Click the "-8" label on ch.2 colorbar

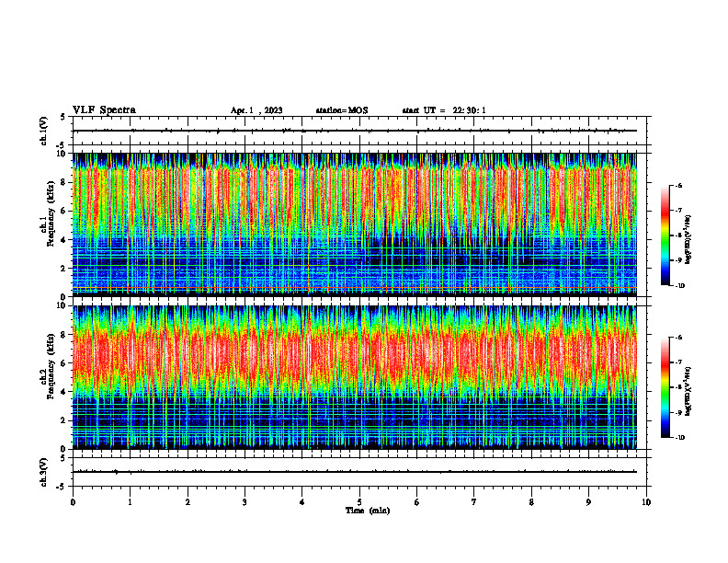679,388
